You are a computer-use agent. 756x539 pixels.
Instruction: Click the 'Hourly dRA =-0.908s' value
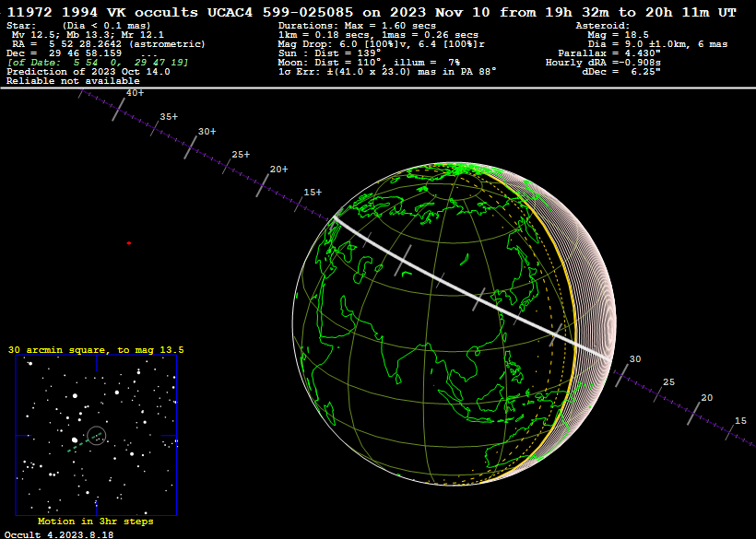point(603,63)
